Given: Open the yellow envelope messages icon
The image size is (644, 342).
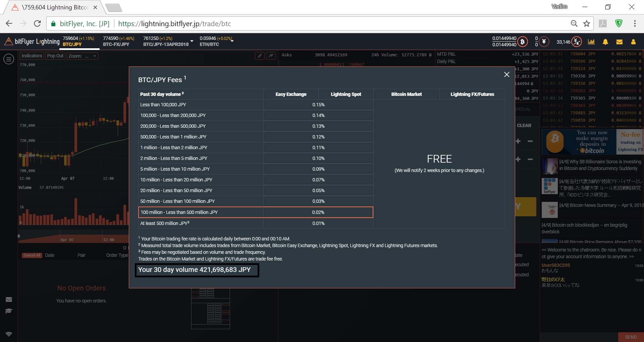Looking at the screenshot, I should [x=620, y=42].
